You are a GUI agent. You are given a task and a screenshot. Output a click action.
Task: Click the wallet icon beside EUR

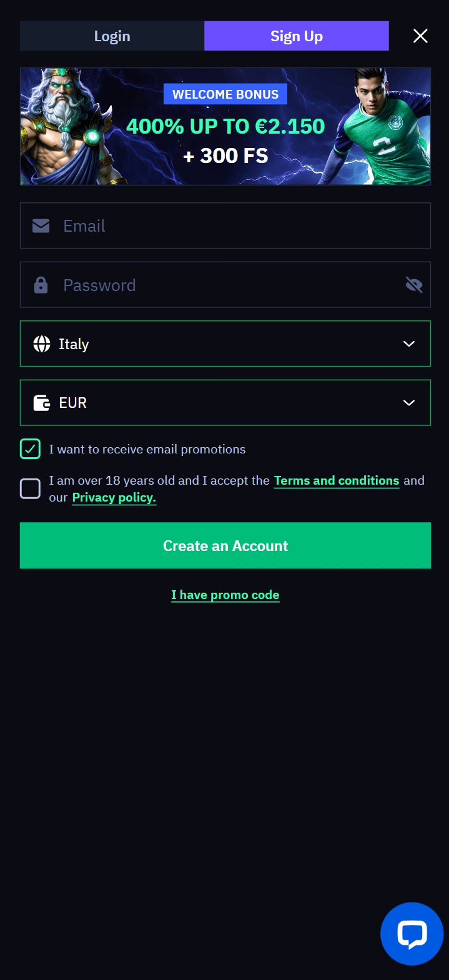point(42,403)
